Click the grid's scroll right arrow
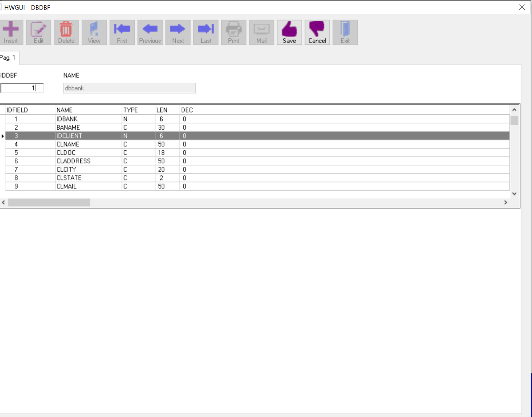 point(505,203)
